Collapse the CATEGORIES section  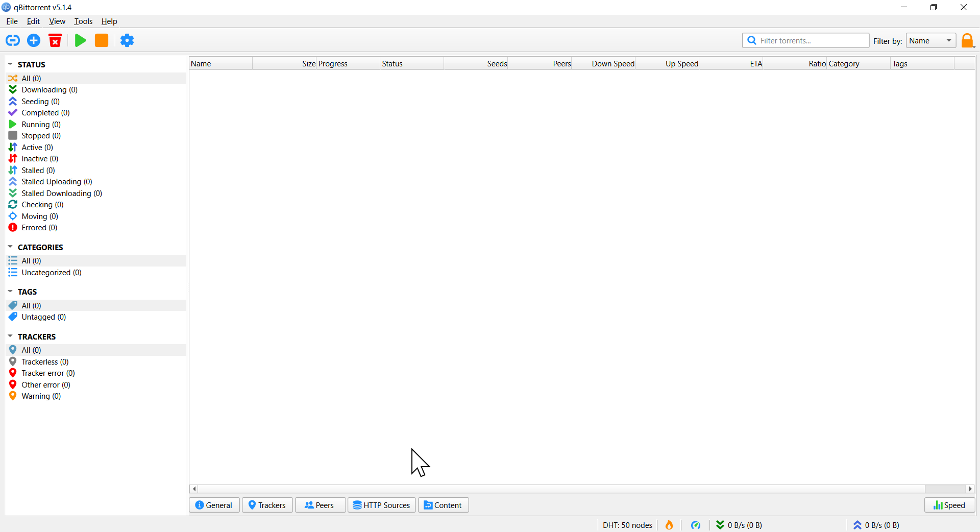pyautogui.click(x=10, y=247)
